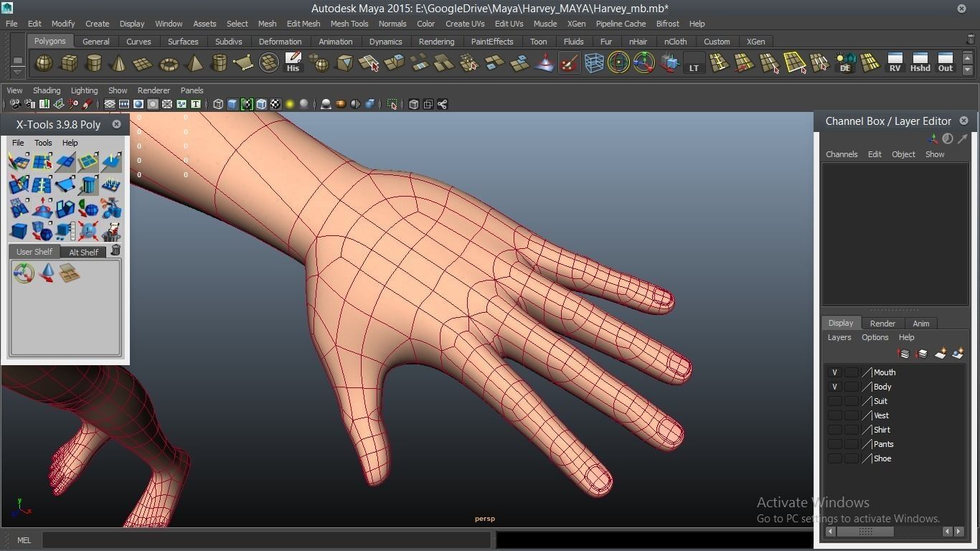Viewport: 980px width, 551px height.
Task: Click the delete trash icon in X-Tools shelf
Action: [116, 250]
